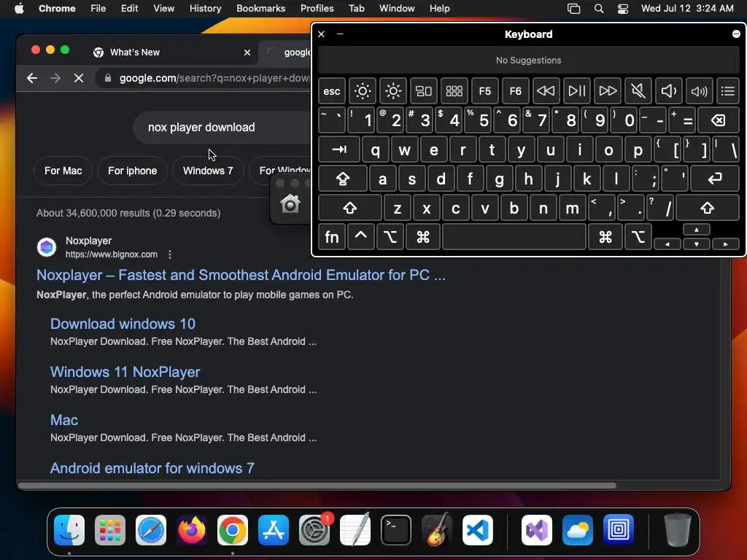Image resolution: width=747 pixels, height=560 pixels.
Task: Open the View menu
Action: [164, 9]
